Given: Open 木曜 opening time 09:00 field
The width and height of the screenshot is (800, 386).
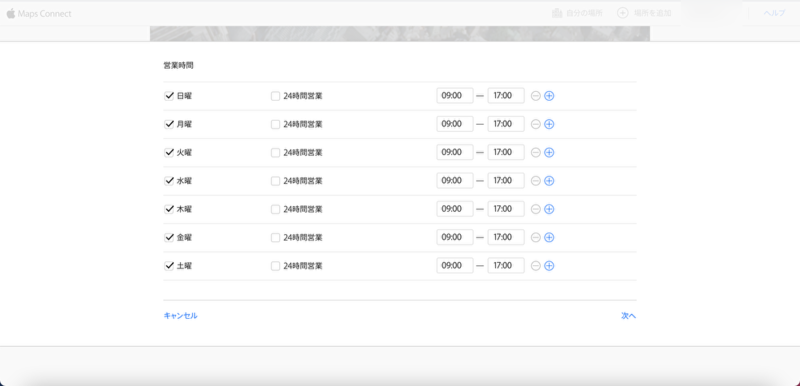Looking at the screenshot, I should click(455, 209).
